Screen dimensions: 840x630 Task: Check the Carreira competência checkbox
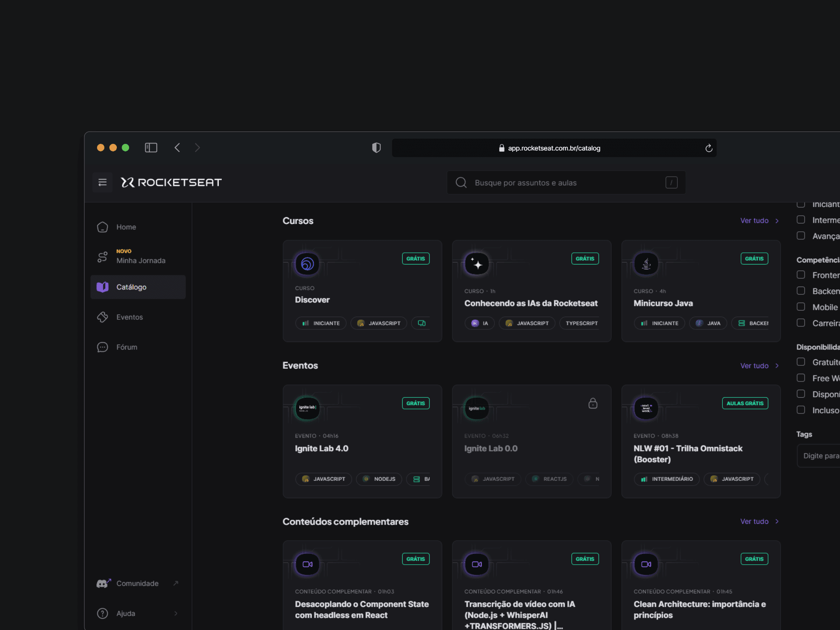(801, 323)
